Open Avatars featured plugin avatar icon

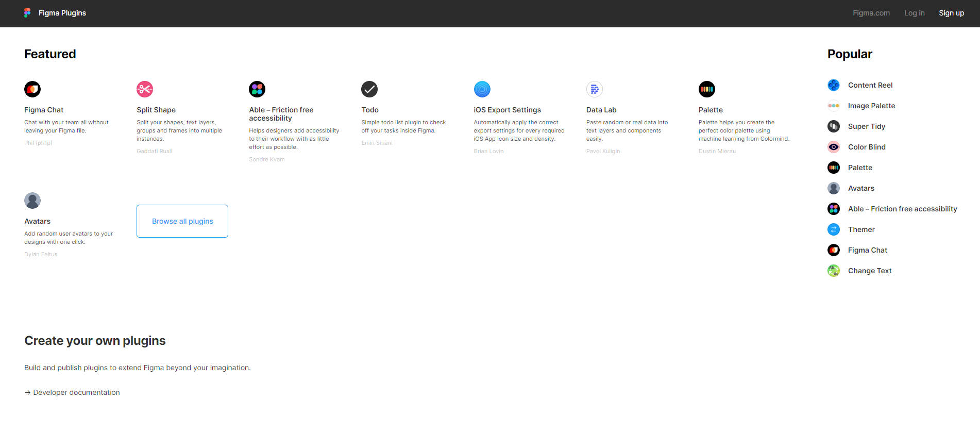pos(32,201)
